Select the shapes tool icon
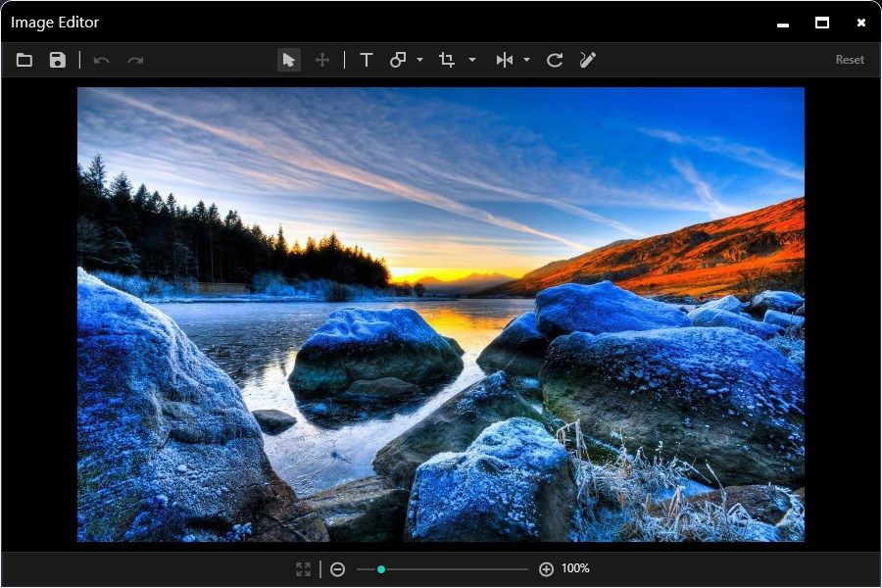882x588 pixels. pos(398,60)
